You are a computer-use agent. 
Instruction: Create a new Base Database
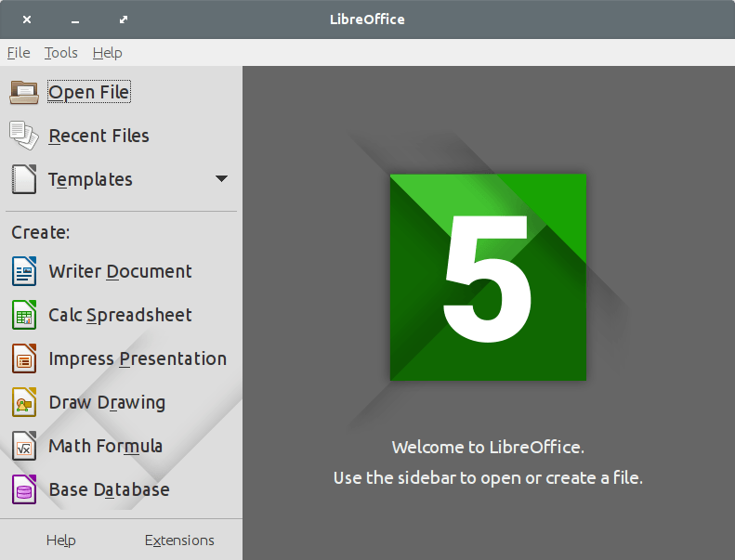pyautogui.click(x=110, y=489)
